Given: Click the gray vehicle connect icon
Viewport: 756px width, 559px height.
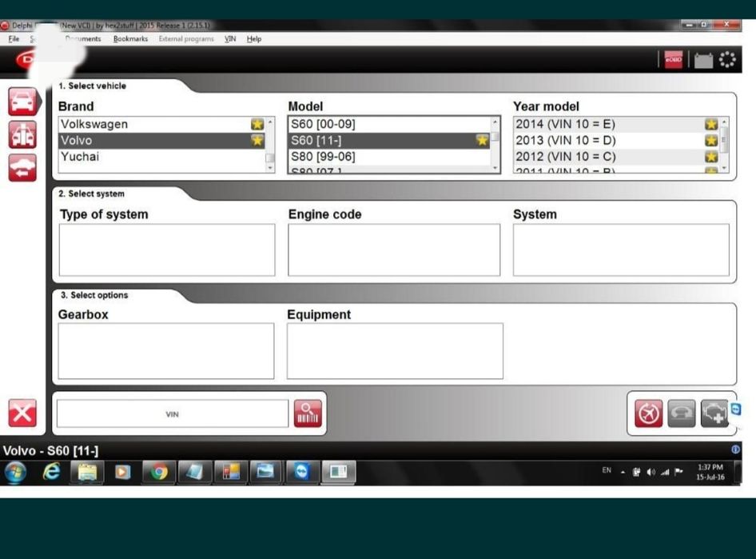Looking at the screenshot, I should click(681, 413).
